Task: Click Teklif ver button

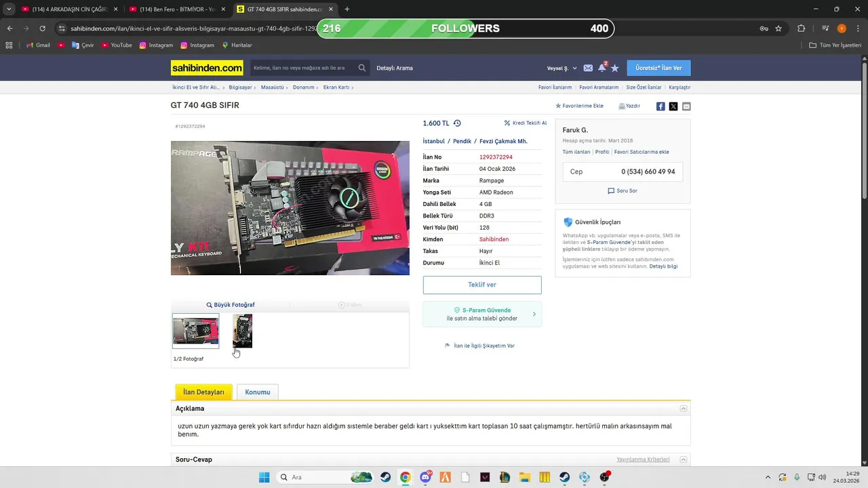Action: [x=482, y=285]
